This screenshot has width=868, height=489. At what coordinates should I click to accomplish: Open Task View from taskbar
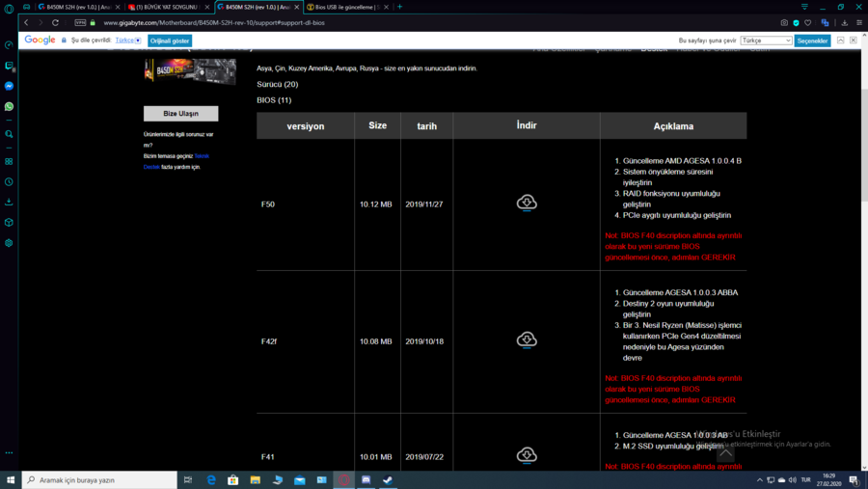(x=188, y=479)
